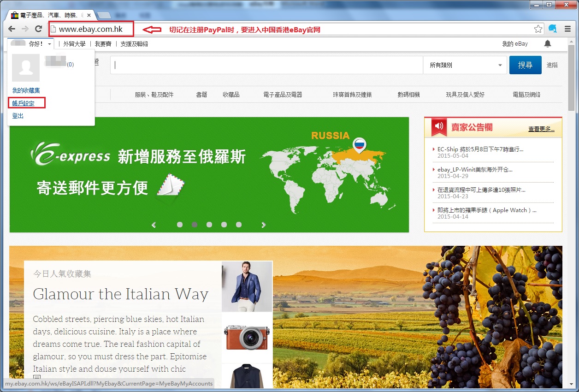Open the Apple Watch announcement
The height and width of the screenshot is (392, 579).
pos(487,210)
